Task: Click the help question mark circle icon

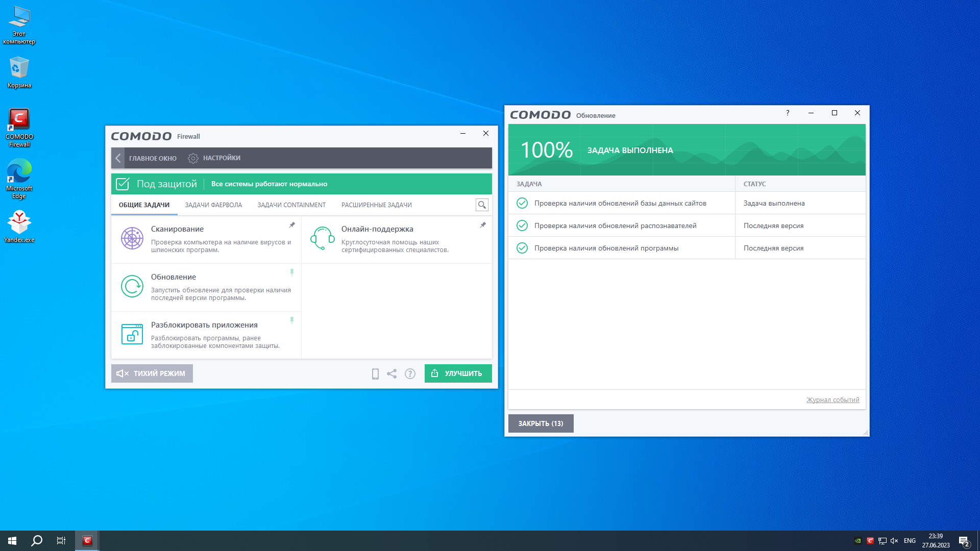Action: pos(410,373)
